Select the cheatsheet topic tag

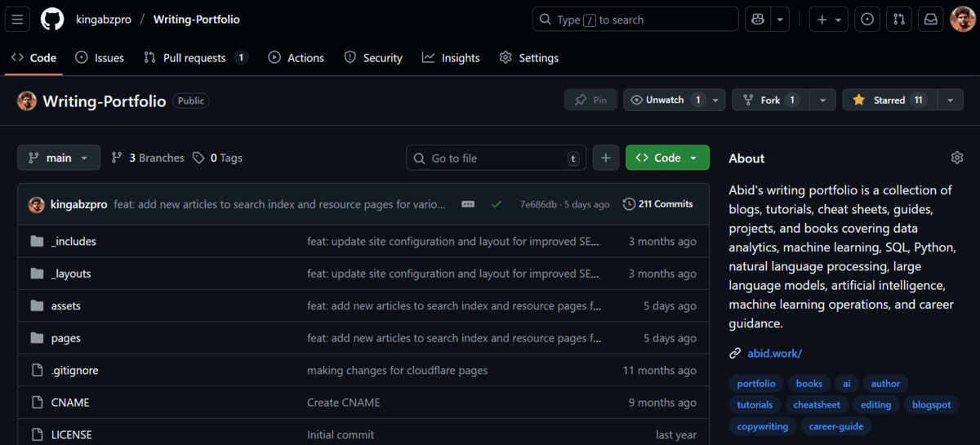click(x=817, y=404)
